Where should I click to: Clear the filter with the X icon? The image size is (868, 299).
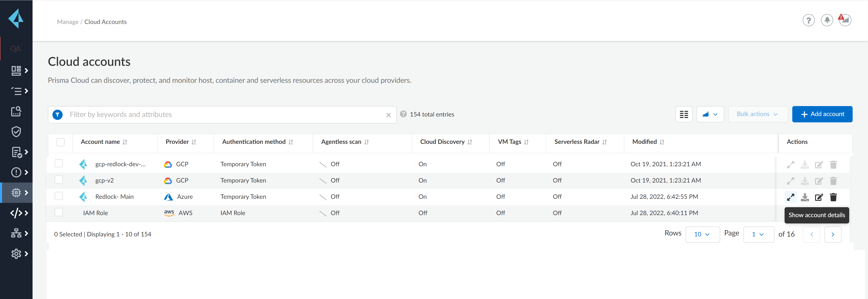coord(388,115)
